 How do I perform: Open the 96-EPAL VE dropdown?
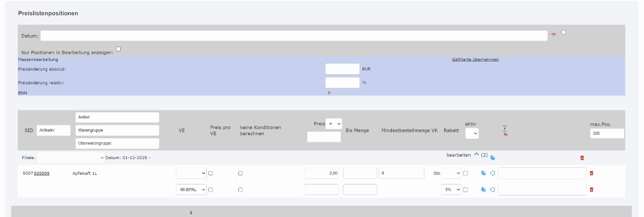coord(191,190)
